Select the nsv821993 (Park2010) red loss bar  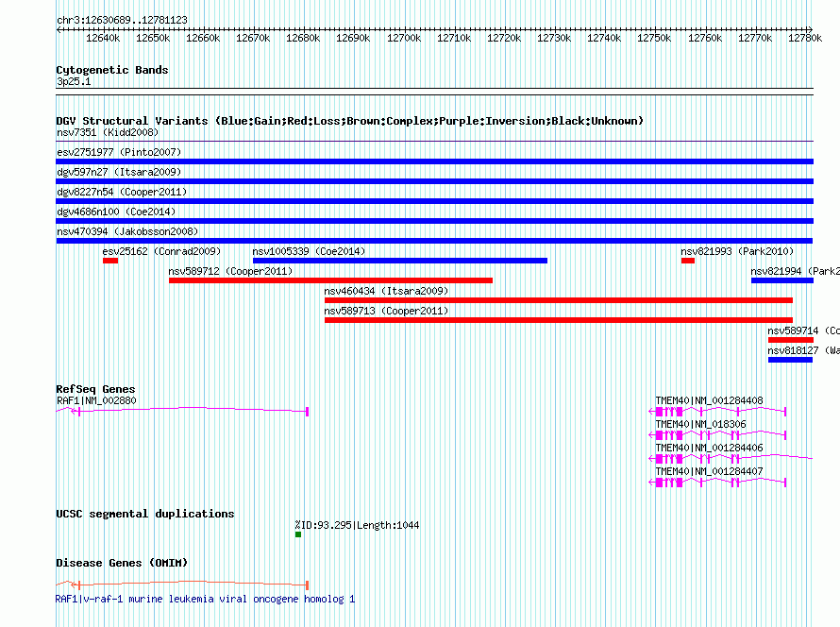[688, 261]
